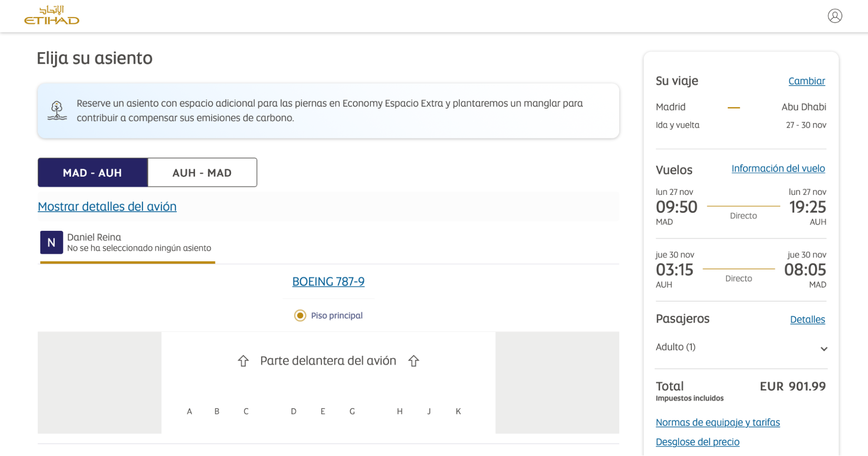Expand the Adulto (1) passenger chevron
The height and width of the screenshot is (456, 868).
click(824, 349)
